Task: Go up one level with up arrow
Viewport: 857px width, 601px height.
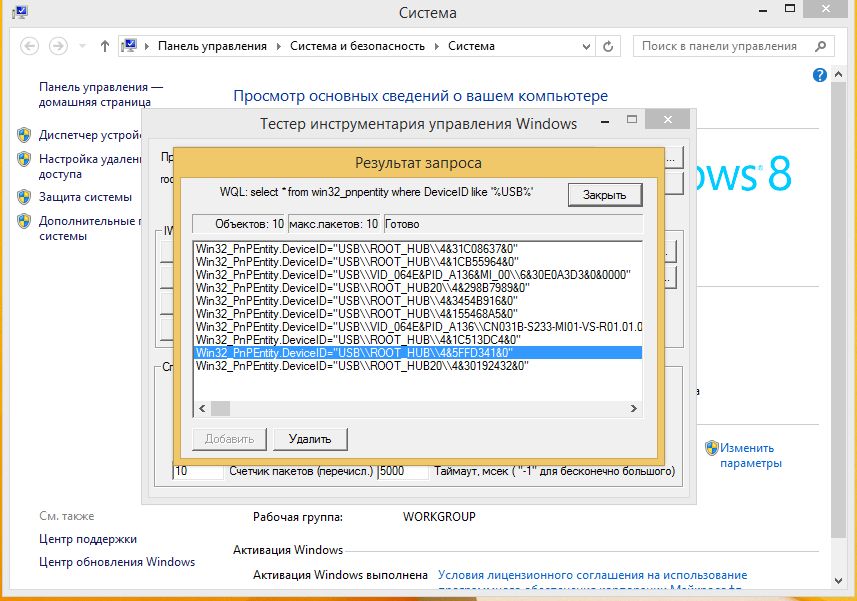Action: point(104,46)
